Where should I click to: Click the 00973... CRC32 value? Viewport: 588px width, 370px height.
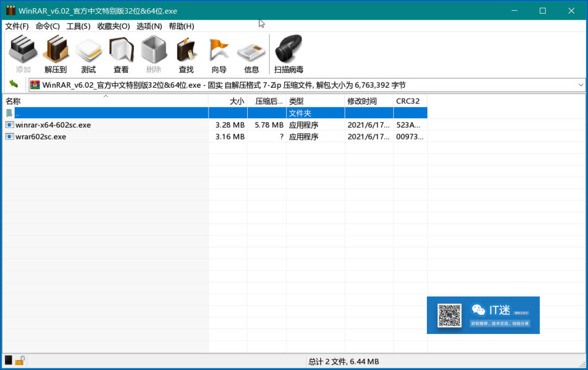[x=409, y=137]
